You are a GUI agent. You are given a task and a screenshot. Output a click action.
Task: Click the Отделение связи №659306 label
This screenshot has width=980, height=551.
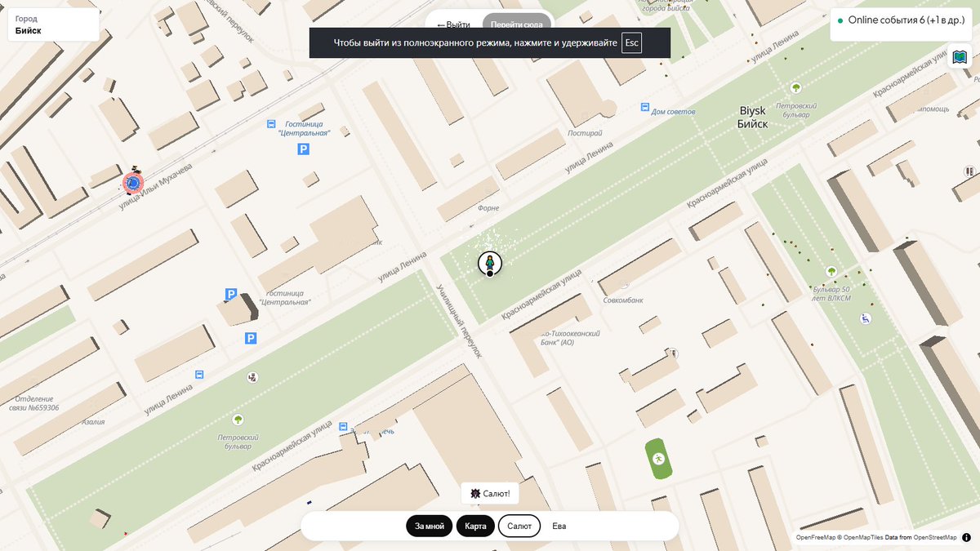[x=34, y=403]
